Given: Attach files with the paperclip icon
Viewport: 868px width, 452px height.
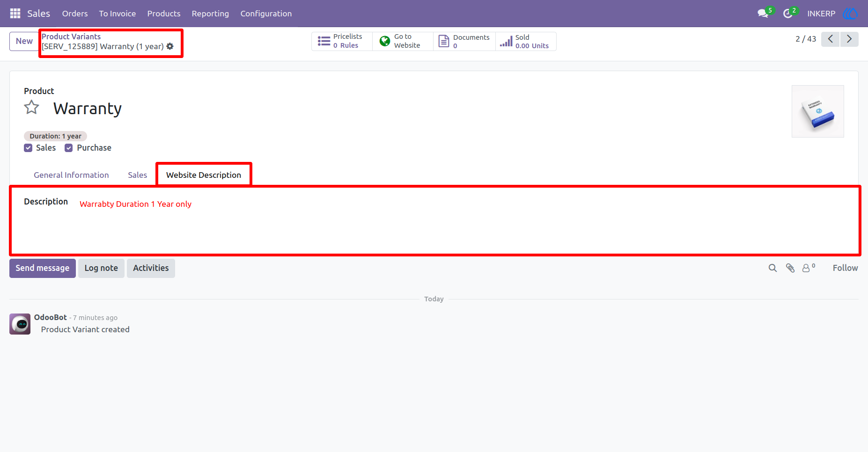Looking at the screenshot, I should (790, 268).
